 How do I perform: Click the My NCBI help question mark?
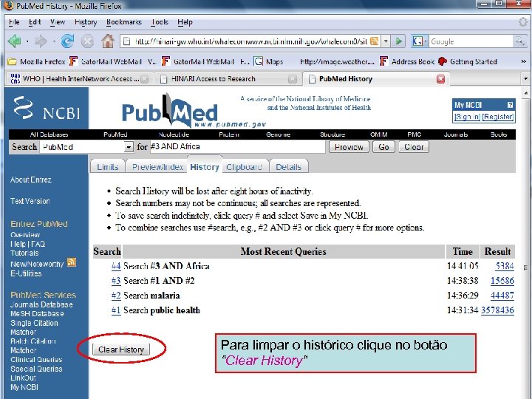pyautogui.click(x=510, y=105)
